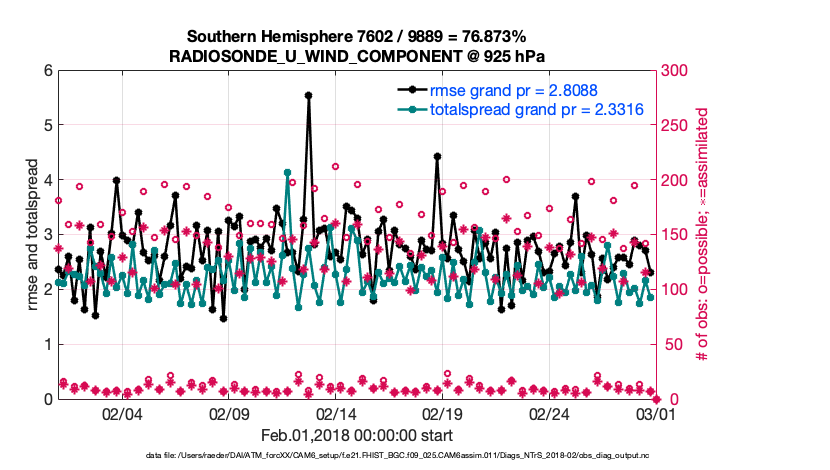Click the 6 tick on left axis
Screen dimensions: 830x470
[47, 71]
